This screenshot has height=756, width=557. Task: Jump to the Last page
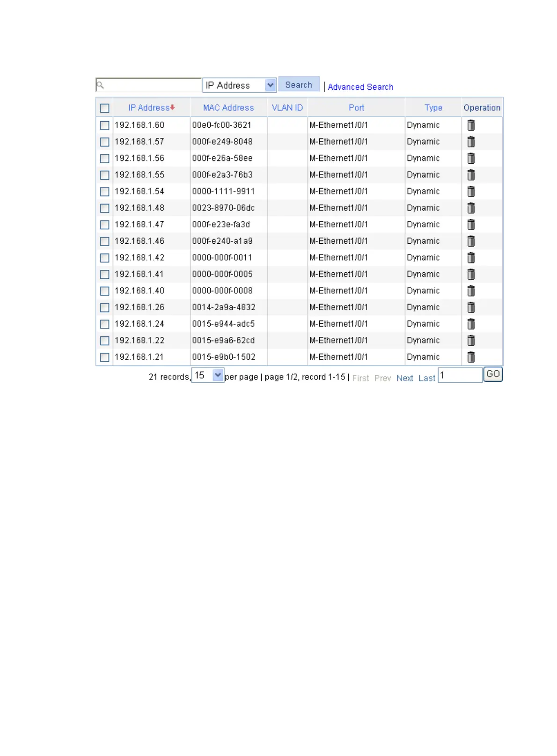point(427,378)
